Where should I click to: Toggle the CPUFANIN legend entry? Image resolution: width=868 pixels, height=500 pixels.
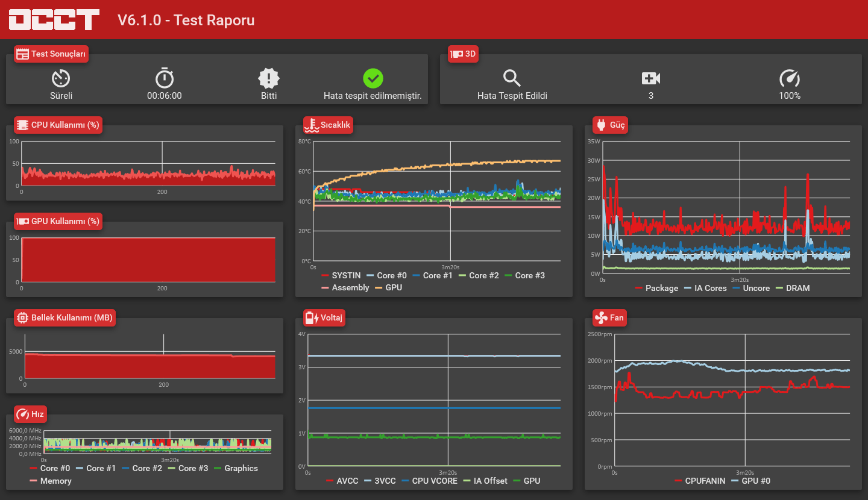(x=699, y=481)
